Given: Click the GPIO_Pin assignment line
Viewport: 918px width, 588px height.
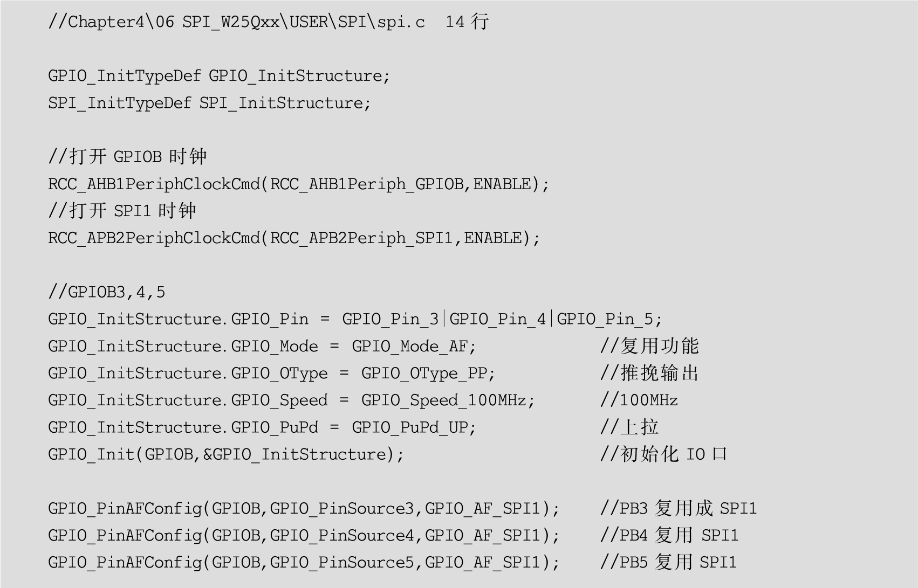Looking at the screenshot, I should (355, 319).
